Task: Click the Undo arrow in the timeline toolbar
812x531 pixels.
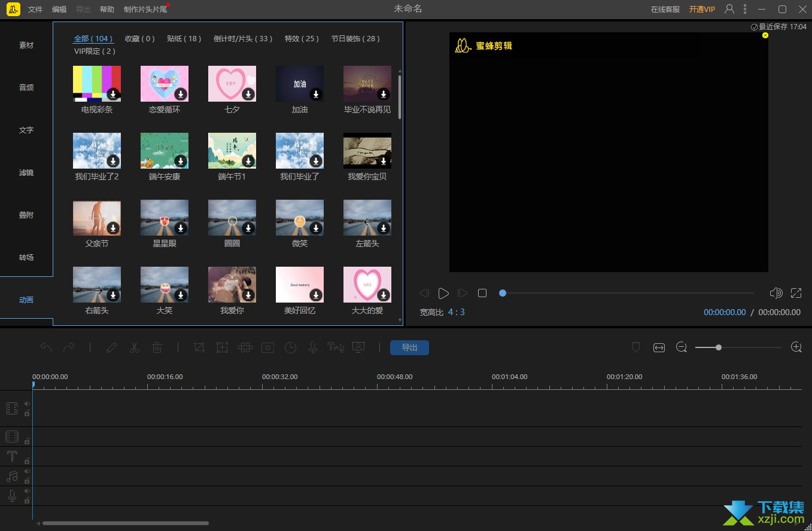Action: [x=46, y=347]
